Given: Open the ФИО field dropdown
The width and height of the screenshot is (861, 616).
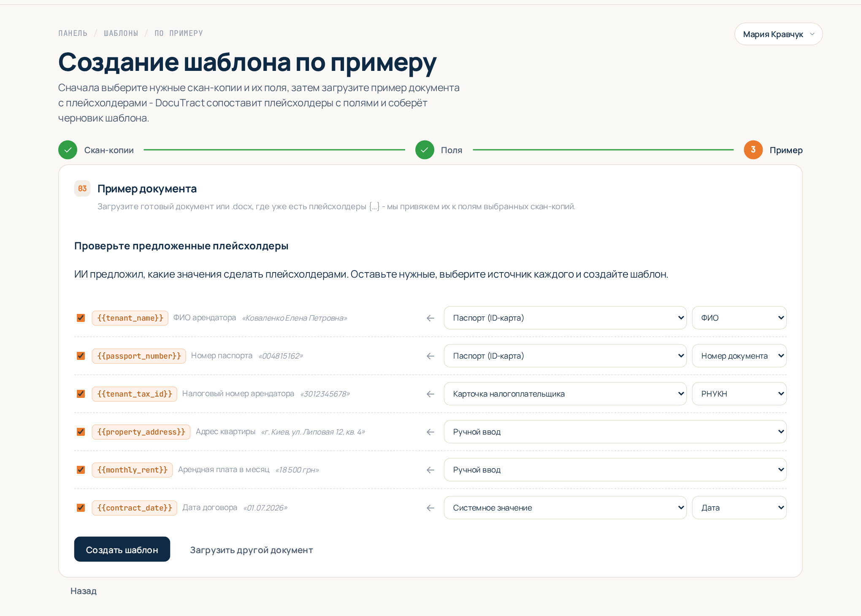Looking at the screenshot, I should pos(739,318).
